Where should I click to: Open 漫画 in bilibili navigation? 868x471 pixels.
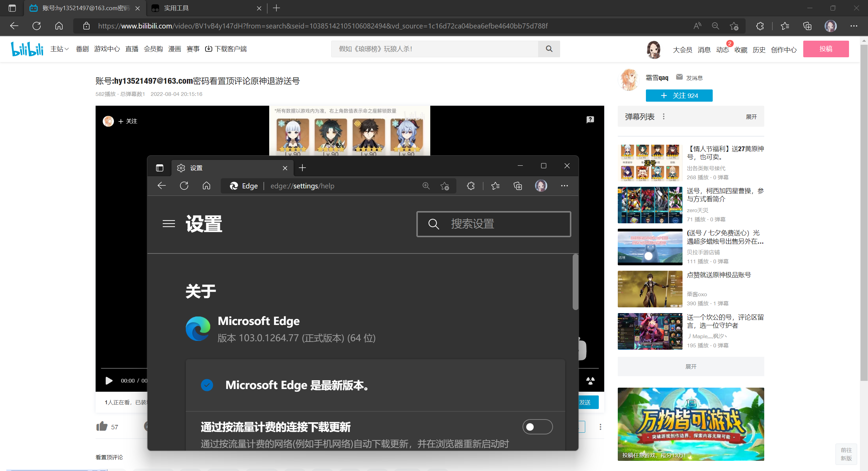(175, 49)
